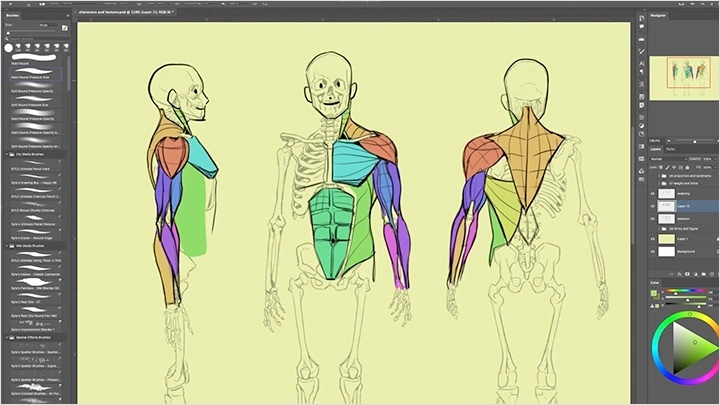Open the Character panel icon in dock

pos(641,63)
